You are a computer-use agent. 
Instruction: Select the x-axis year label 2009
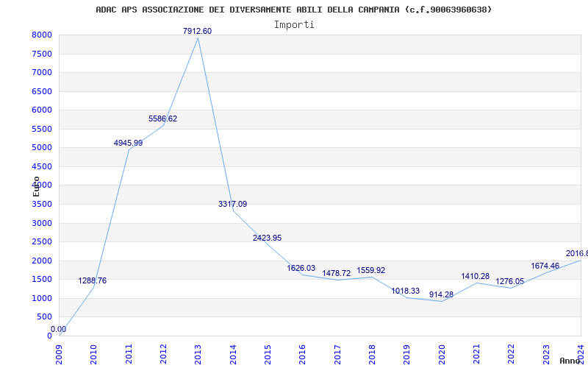point(60,355)
